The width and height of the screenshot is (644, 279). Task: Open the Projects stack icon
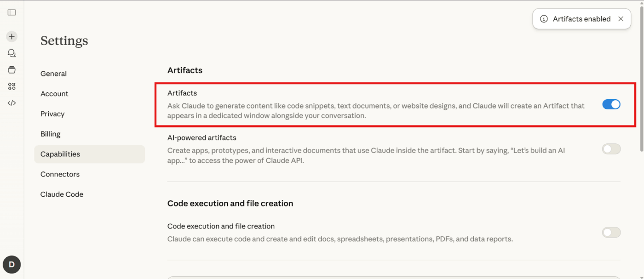12,70
